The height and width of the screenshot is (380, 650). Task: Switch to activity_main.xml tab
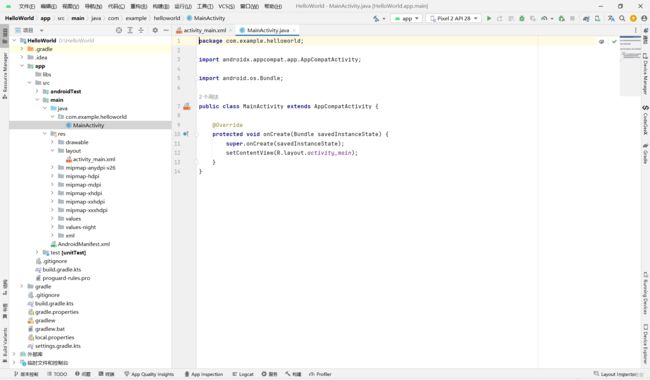coord(205,30)
